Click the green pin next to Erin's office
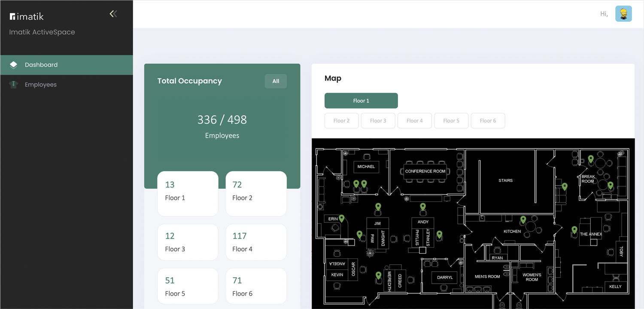The height and width of the screenshot is (309, 644). [341, 218]
